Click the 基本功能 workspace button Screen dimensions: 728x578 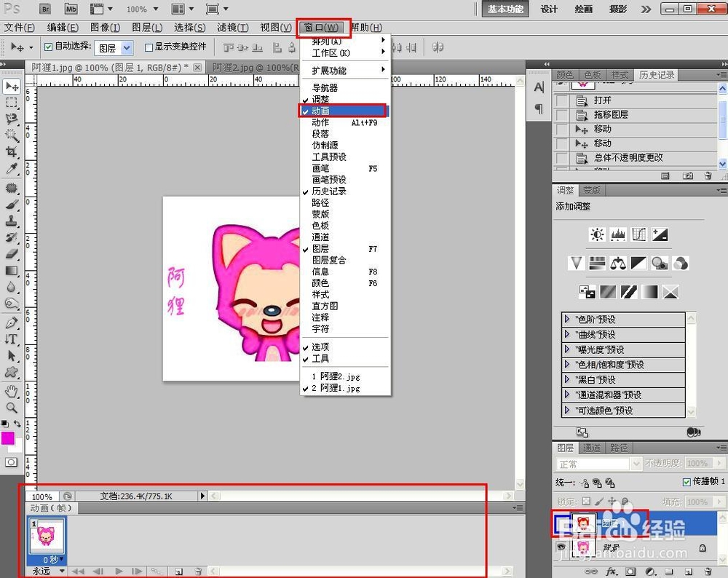[x=505, y=9]
